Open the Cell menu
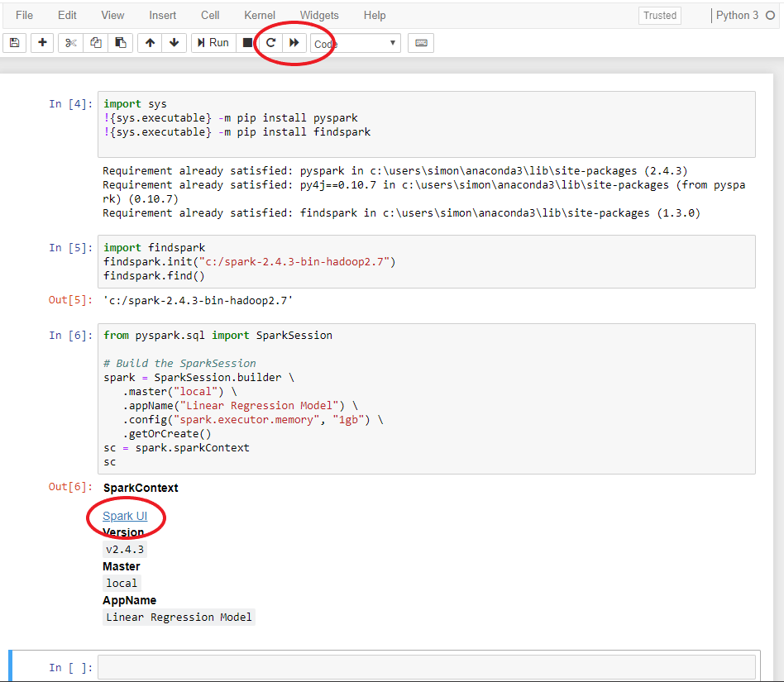The image size is (784, 682). (x=209, y=15)
